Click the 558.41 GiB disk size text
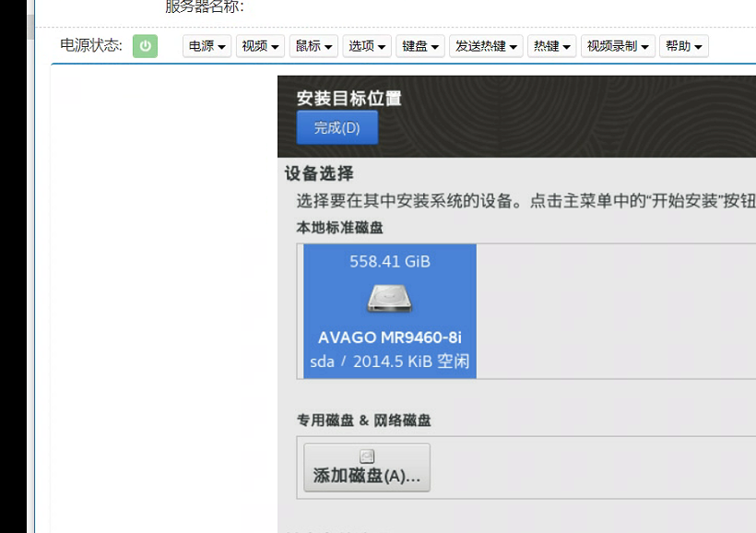This screenshot has height=533, width=756. coord(390,262)
